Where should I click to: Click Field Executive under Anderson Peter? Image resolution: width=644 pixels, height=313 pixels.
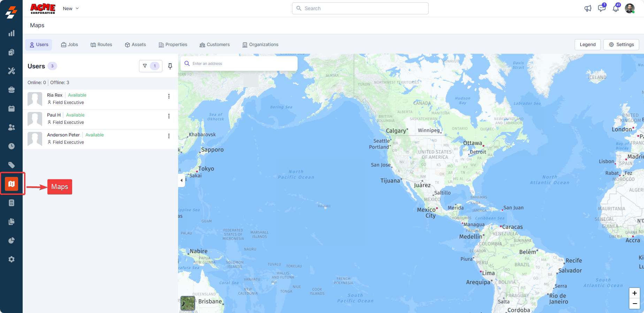tap(68, 142)
